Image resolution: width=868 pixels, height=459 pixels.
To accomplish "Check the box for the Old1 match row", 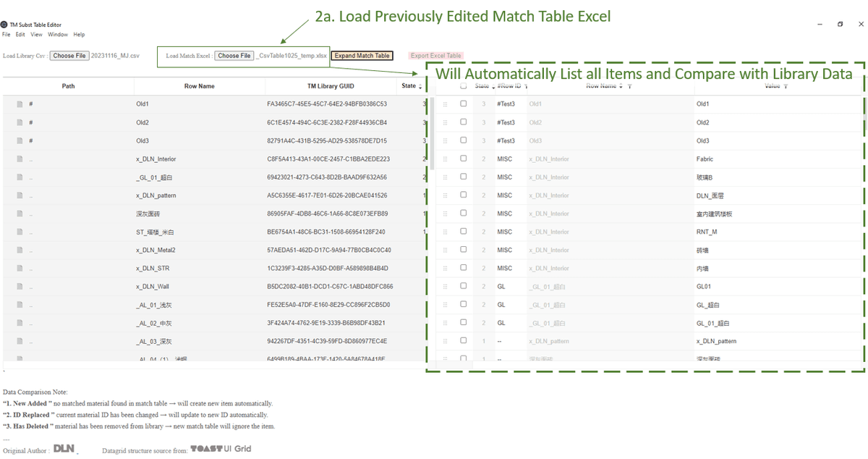I will point(463,104).
